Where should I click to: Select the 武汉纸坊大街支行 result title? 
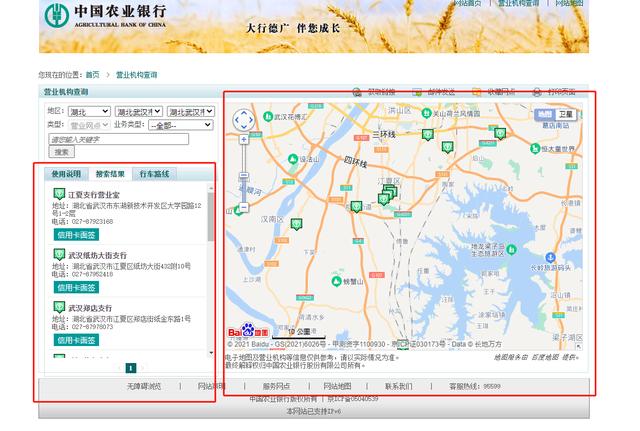pos(97,255)
